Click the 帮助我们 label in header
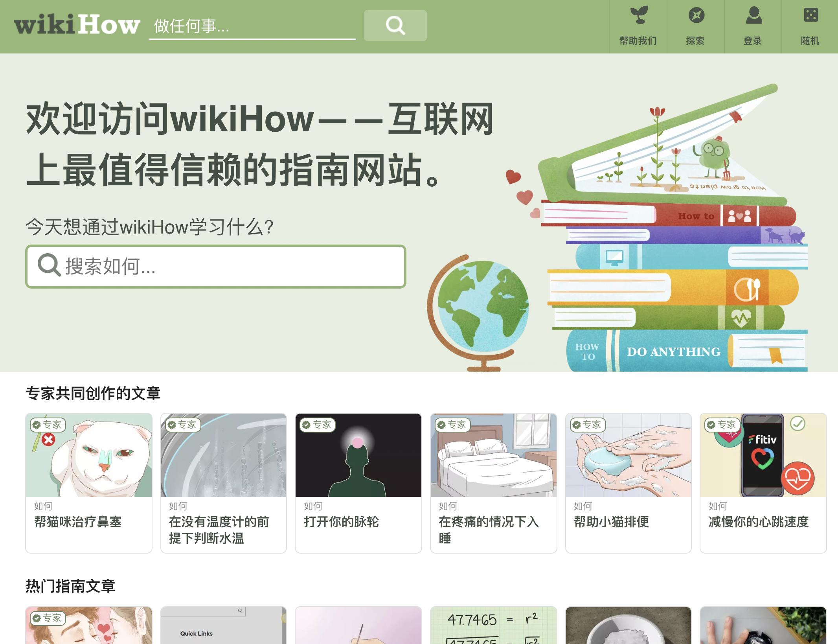The width and height of the screenshot is (838, 644). (638, 41)
